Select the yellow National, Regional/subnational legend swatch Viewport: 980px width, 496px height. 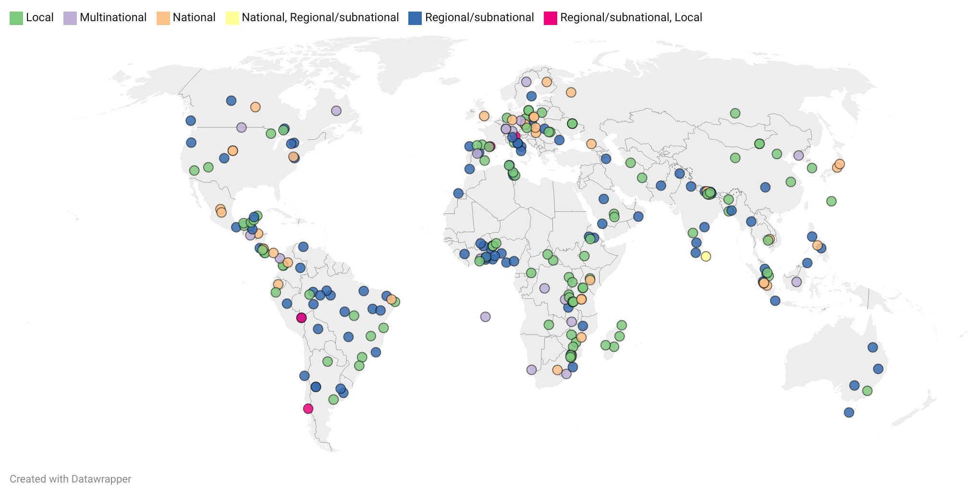pos(233,18)
